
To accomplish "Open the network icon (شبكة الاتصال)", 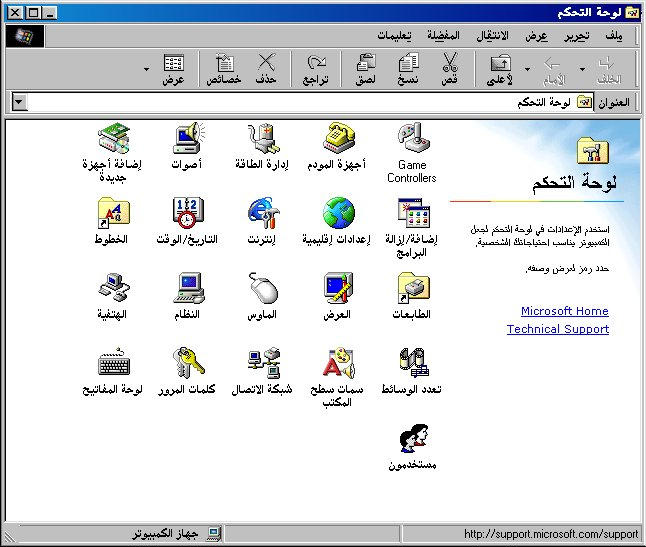I will coord(262,372).
